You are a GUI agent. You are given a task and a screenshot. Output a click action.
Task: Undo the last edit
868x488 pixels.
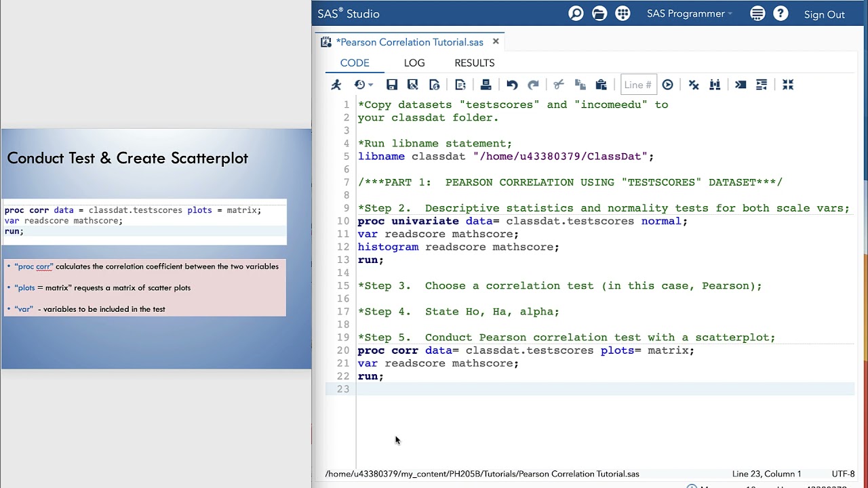click(512, 85)
